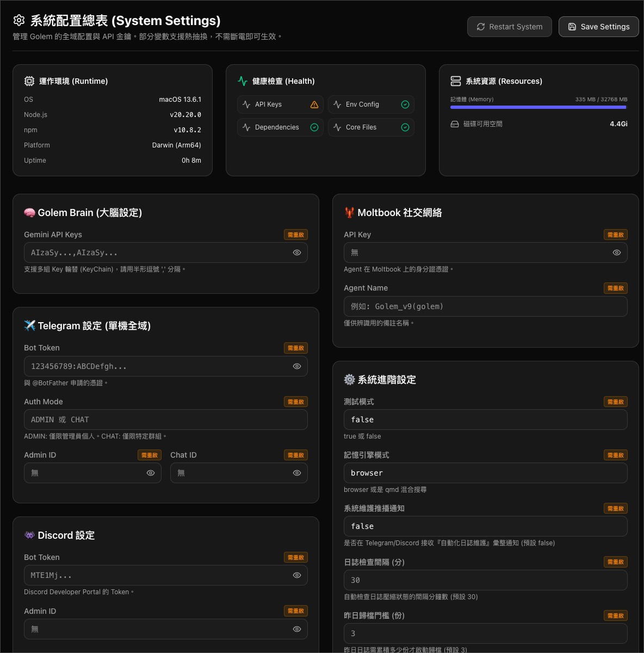Click the 需重啟 badge beside Auth Mode
Viewport: 644px width, 653px height.
pyautogui.click(x=296, y=402)
